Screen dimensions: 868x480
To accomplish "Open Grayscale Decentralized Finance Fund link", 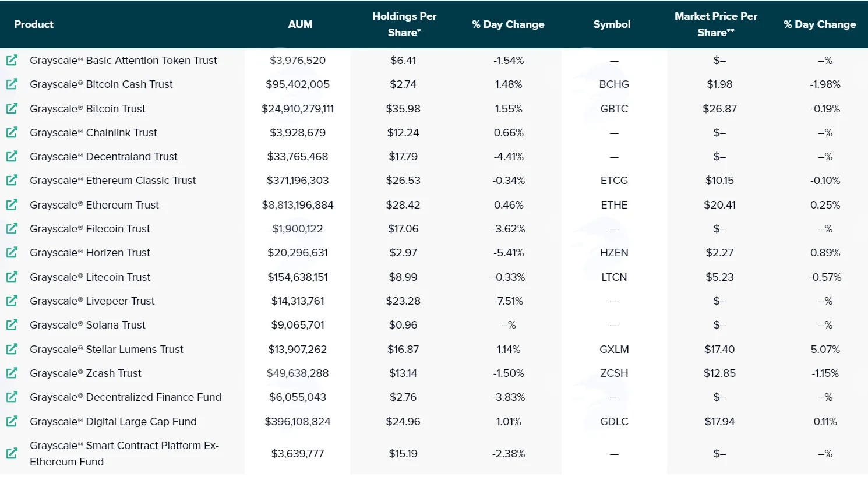I will point(126,397).
